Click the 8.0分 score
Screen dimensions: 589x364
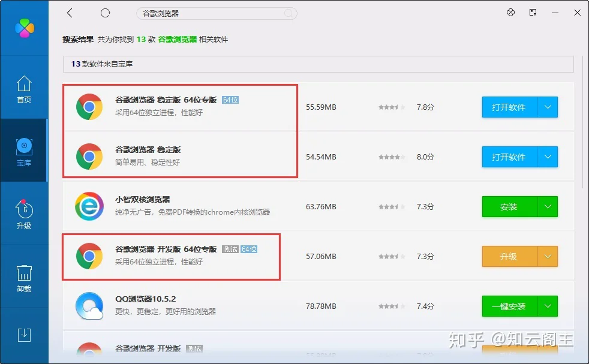click(425, 157)
